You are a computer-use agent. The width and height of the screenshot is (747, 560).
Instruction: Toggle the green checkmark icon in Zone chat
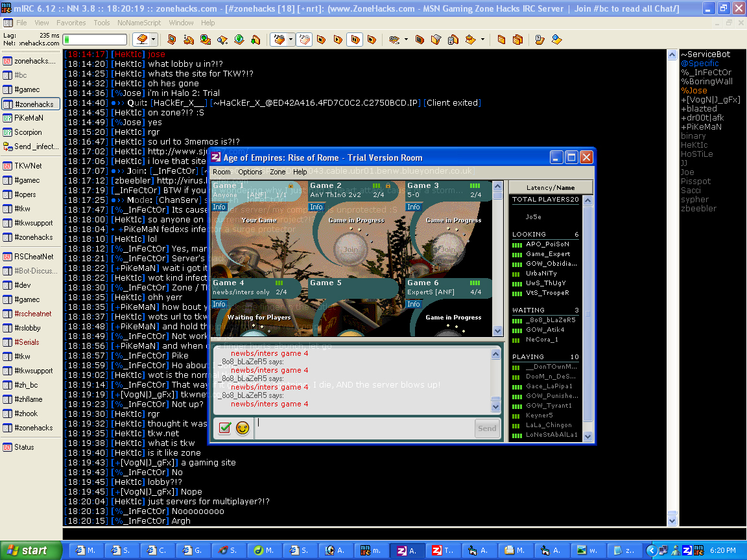(225, 428)
